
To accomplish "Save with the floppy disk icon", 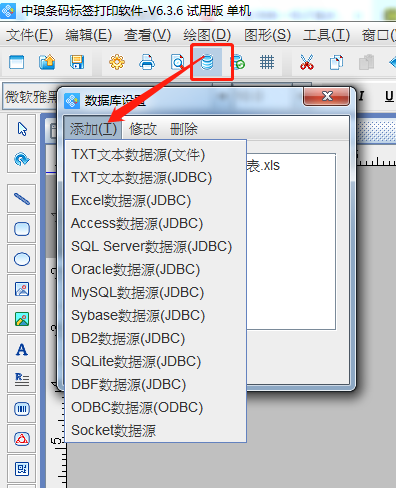I will (x=77, y=62).
